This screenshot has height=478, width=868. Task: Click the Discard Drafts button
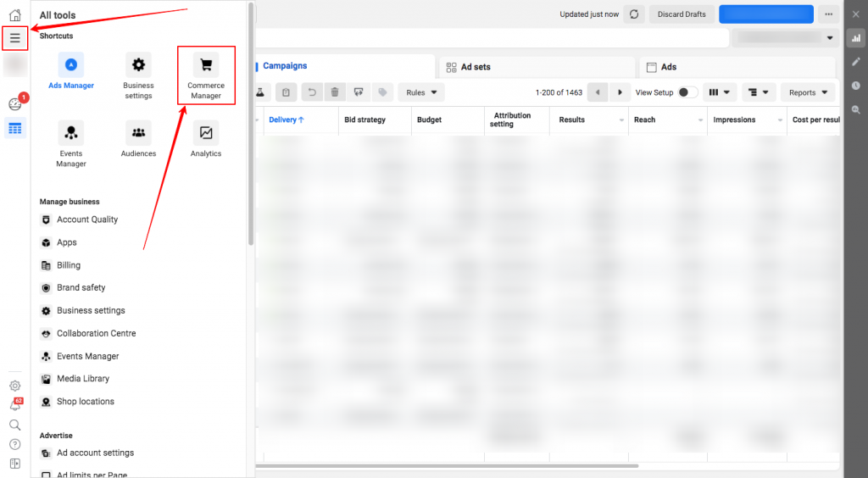(x=682, y=14)
